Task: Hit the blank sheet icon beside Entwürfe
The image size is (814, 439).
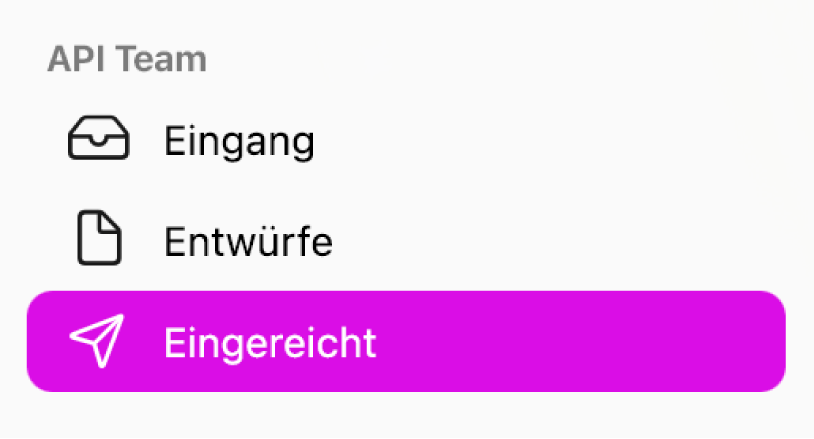Action: pyautogui.click(x=99, y=241)
